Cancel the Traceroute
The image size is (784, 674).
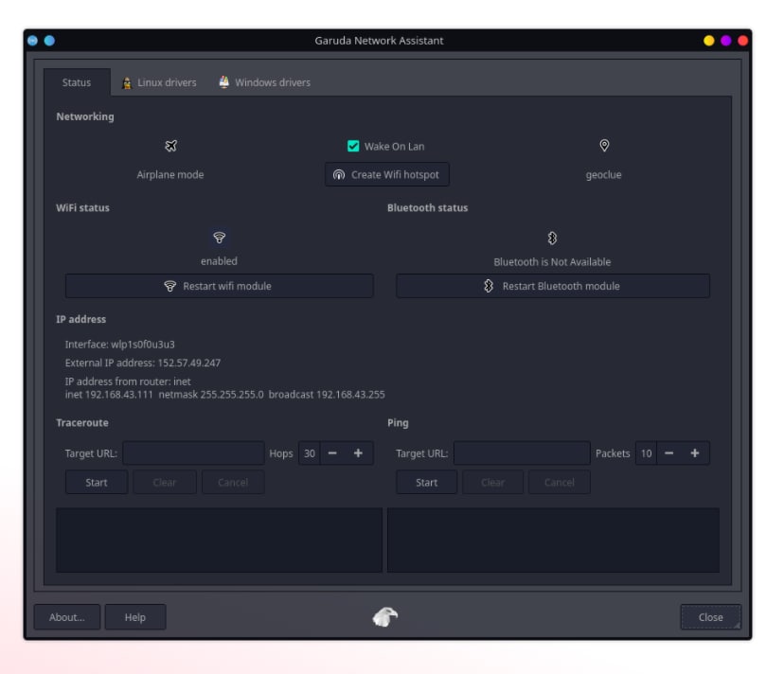coord(233,483)
